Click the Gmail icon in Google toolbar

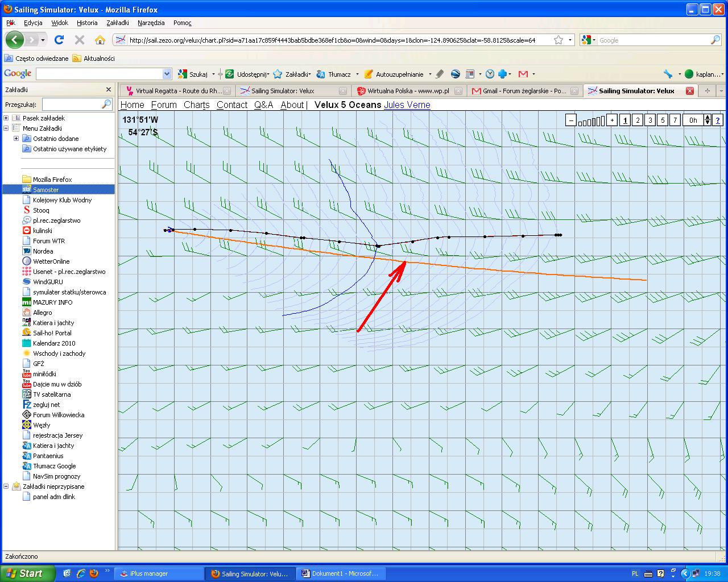pyautogui.click(x=523, y=74)
